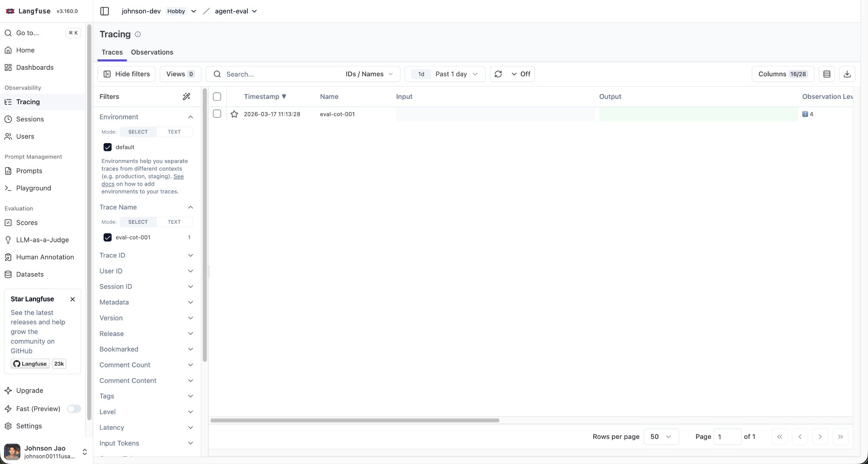The width and height of the screenshot is (868, 464).
Task: Click the Human Annotation sidebar icon
Action: point(8,257)
